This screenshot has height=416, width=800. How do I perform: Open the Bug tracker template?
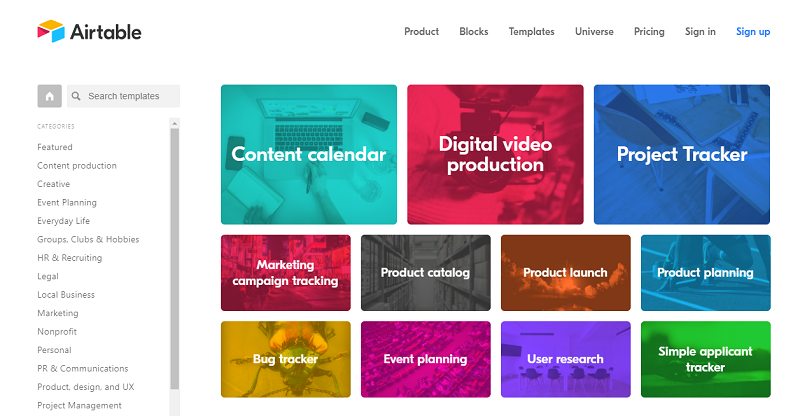coord(286,359)
